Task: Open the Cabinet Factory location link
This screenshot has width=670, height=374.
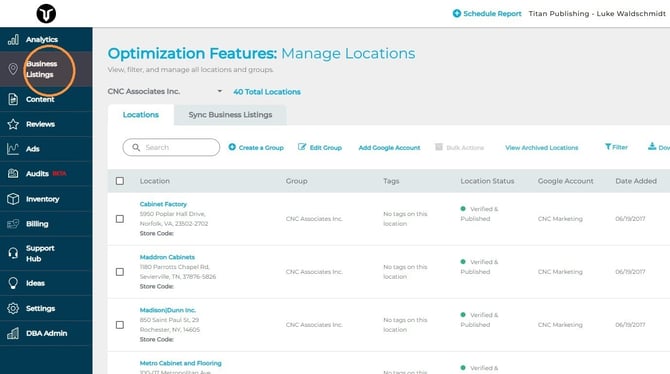Action: pyautogui.click(x=163, y=204)
